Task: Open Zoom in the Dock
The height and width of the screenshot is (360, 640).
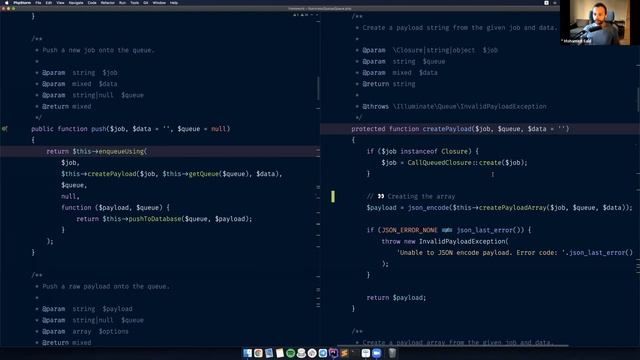Action: click(x=376, y=353)
